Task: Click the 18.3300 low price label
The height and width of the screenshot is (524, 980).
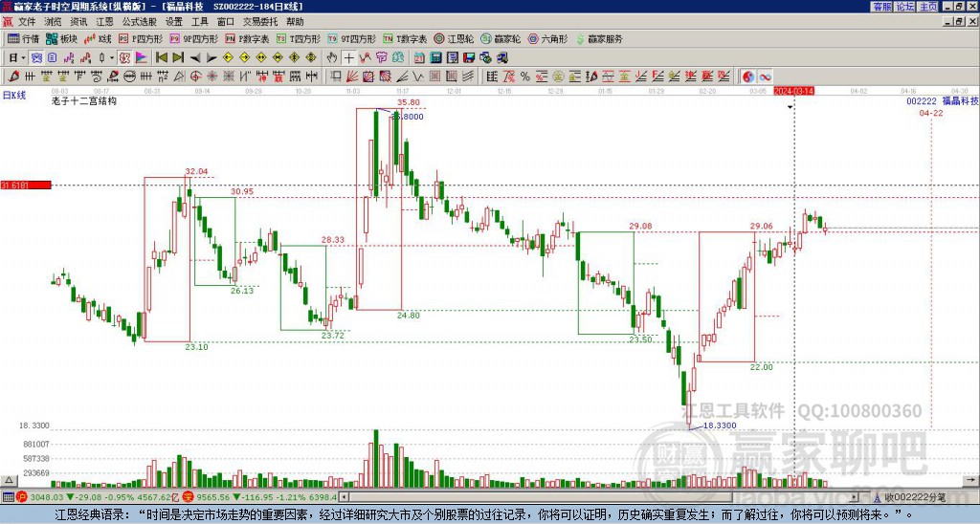Action: [x=720, y=426]
